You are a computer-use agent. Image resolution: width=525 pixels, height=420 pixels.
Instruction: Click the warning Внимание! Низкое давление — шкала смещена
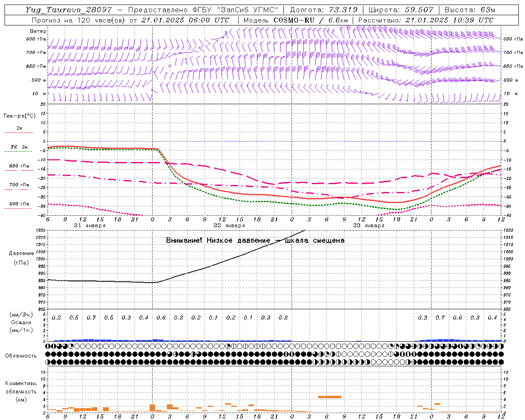[255, 240]
